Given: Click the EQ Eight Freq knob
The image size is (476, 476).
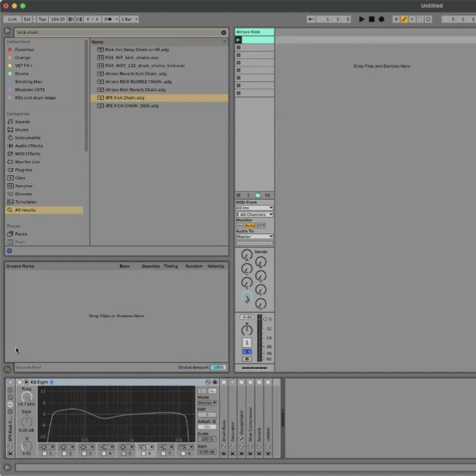Looking at the screenshot, I should click(26, 397).
